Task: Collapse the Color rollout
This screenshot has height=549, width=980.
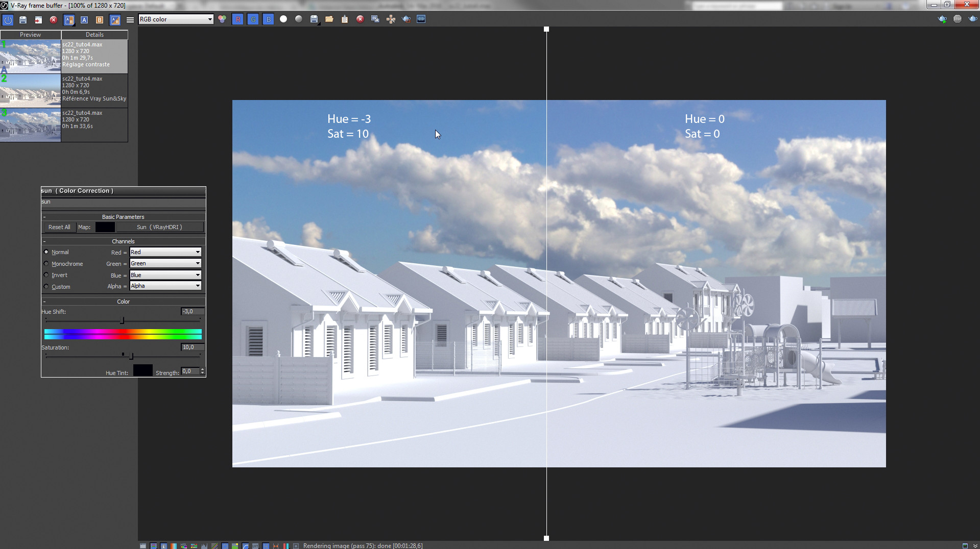Action: click(123, 302)
